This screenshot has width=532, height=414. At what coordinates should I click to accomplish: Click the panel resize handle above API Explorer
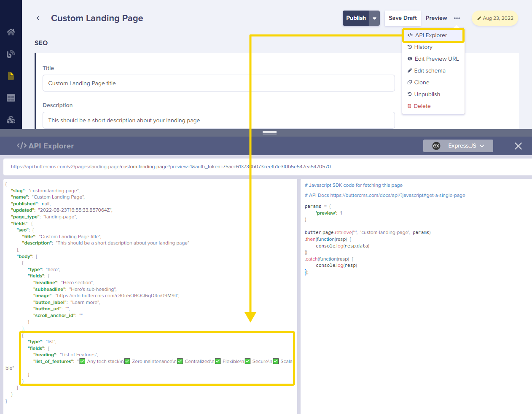(269, 133)
